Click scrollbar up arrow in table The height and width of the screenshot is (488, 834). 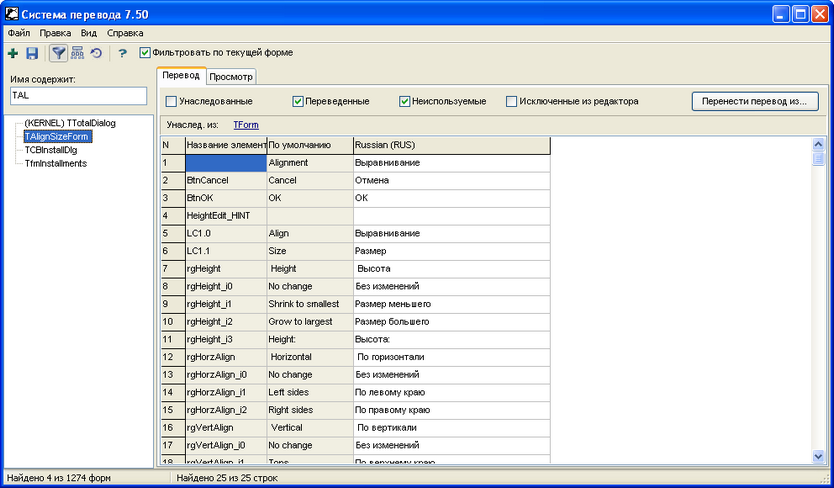click(818, 144)
